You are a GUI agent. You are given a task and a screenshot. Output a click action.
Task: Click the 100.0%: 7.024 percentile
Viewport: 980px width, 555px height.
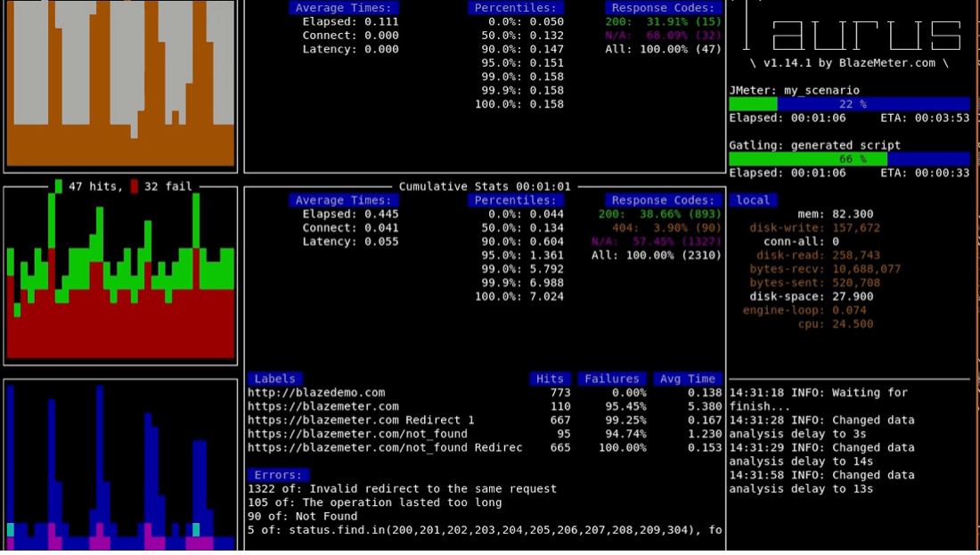click(x=519, y=297)
